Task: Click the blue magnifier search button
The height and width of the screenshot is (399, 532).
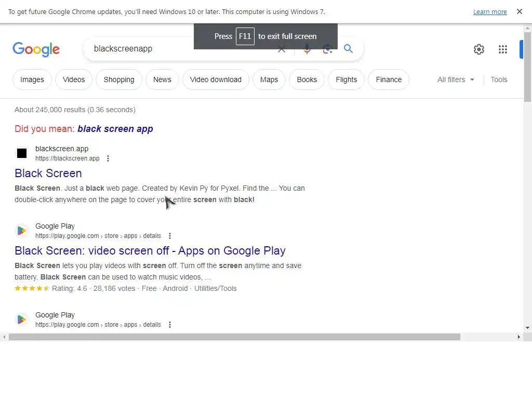Action: (348, 48)
